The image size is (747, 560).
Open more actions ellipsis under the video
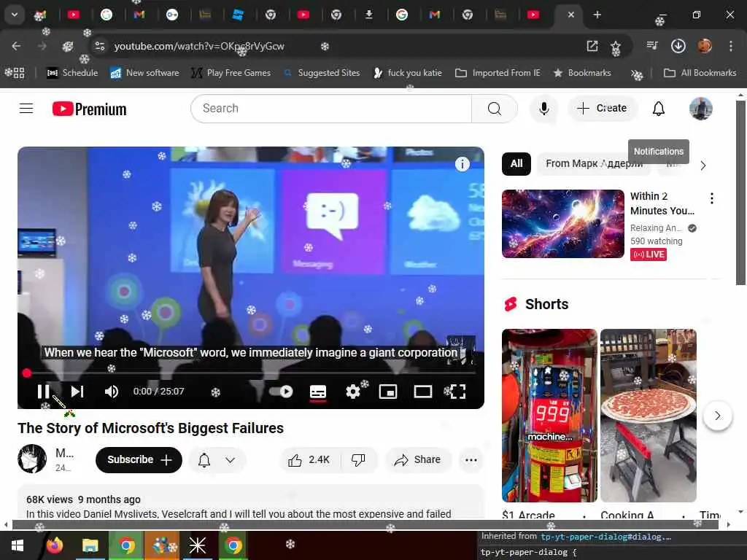pos(471,460)
